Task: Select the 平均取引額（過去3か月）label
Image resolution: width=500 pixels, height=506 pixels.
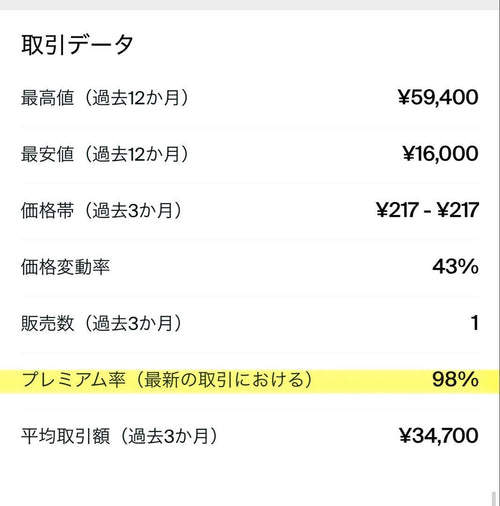Action: [120, 436]
